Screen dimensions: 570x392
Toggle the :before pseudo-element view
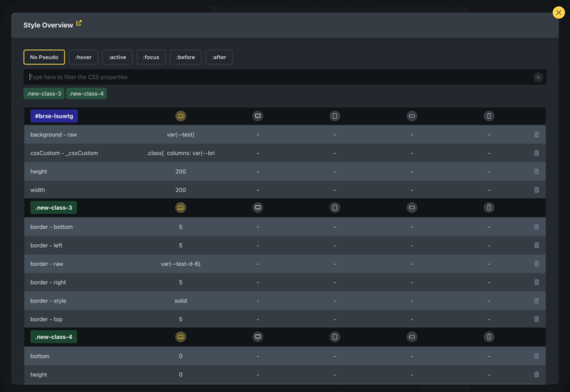pyautogui.click(x=185, y=57)
